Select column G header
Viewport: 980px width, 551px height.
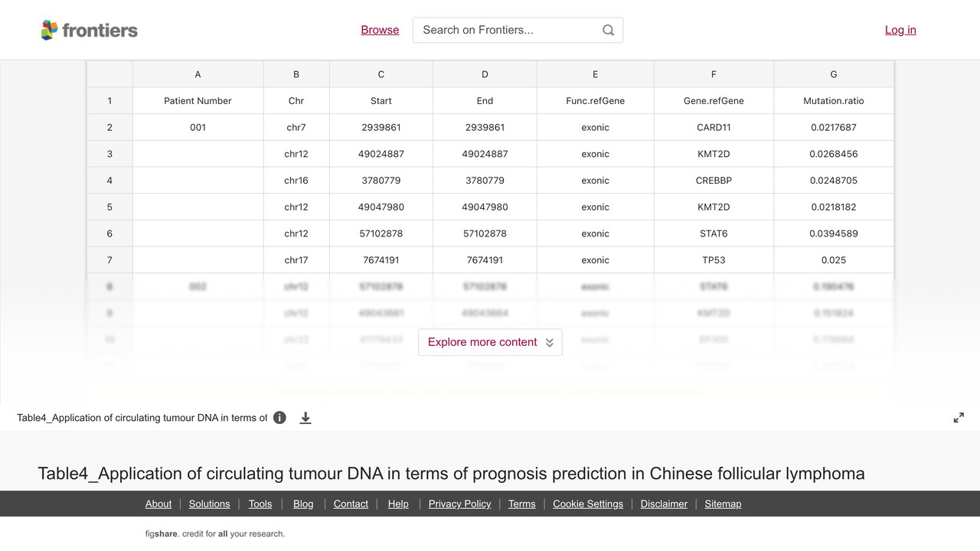pyautogui.click(x=834, y=74)
